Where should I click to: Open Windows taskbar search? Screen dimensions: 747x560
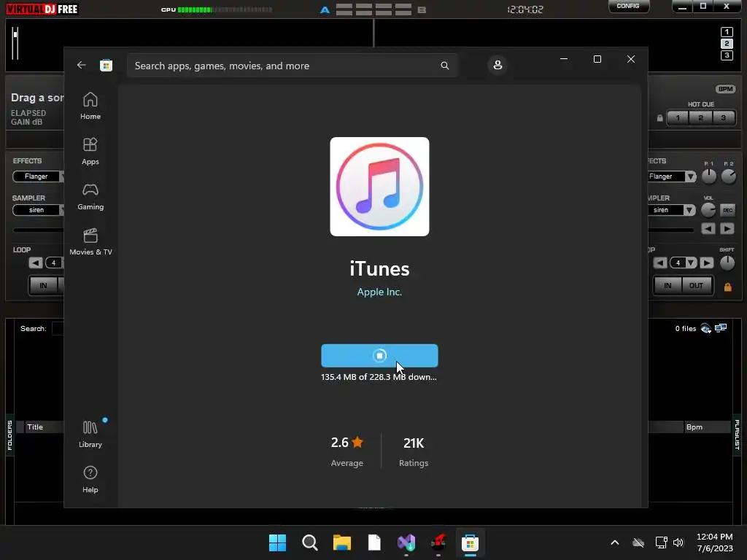click(x=309, y=542)
